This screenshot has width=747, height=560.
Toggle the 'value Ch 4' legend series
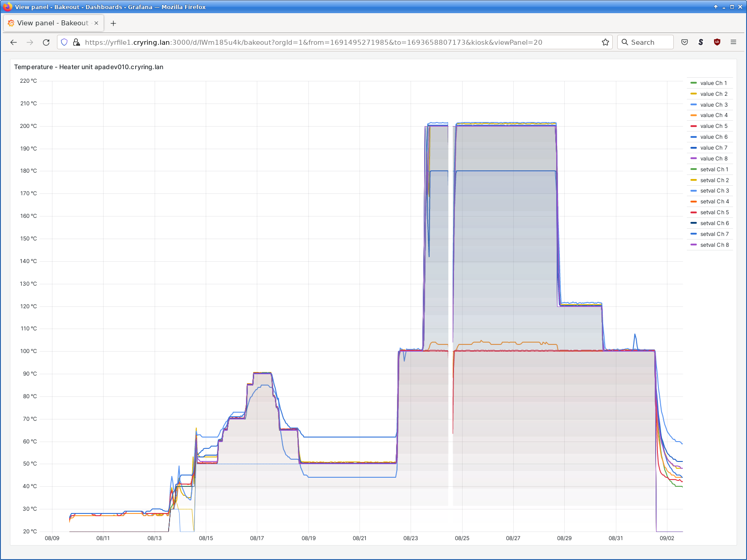tap(714, 115)
